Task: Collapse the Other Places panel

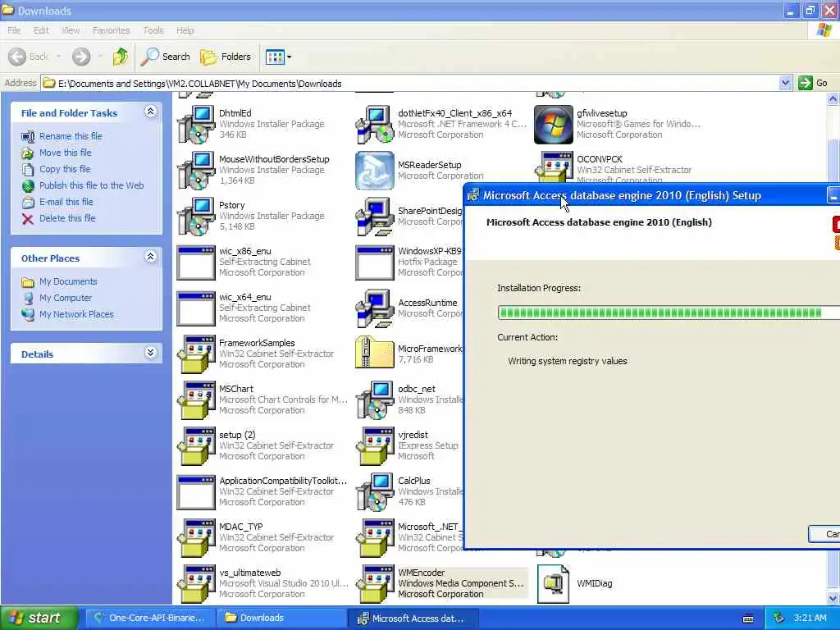Action: point(151,257)
